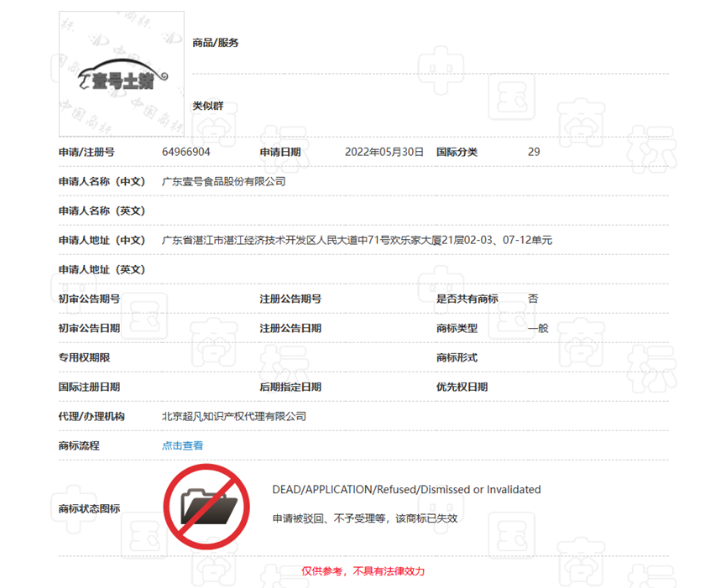Click the dead application status icon
This screenshot has width=726, height=588.
coord(206,507)
